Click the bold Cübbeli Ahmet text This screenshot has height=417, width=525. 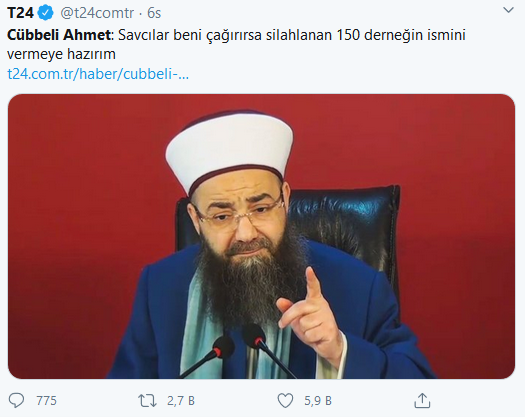click(x=59, y=35)
